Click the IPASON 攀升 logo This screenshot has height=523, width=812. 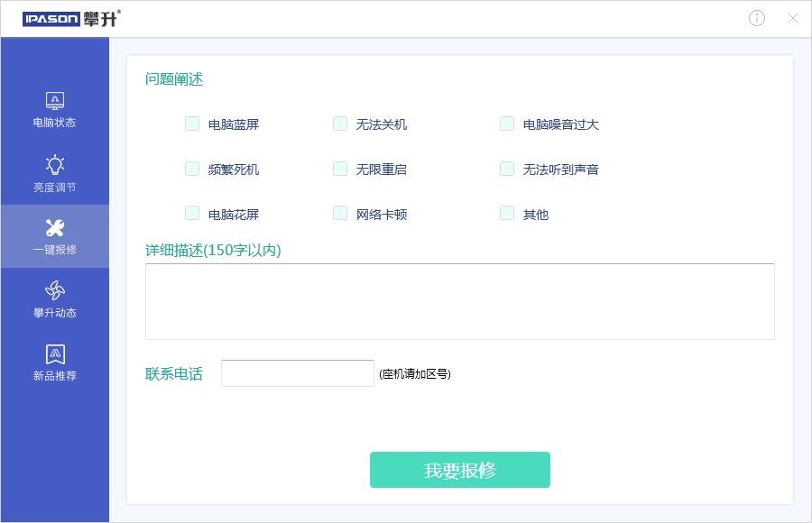pyautogui.click(x=71, y=18)
